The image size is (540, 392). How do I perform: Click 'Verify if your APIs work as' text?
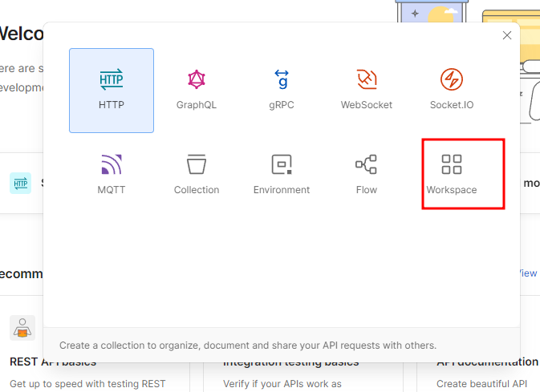pyautogui.click(x=282, y=384)
